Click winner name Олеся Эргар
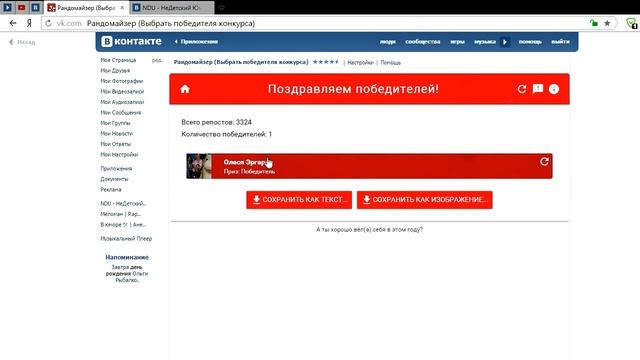Viewport: 640px width, 360px height. (x=246, y=162)
